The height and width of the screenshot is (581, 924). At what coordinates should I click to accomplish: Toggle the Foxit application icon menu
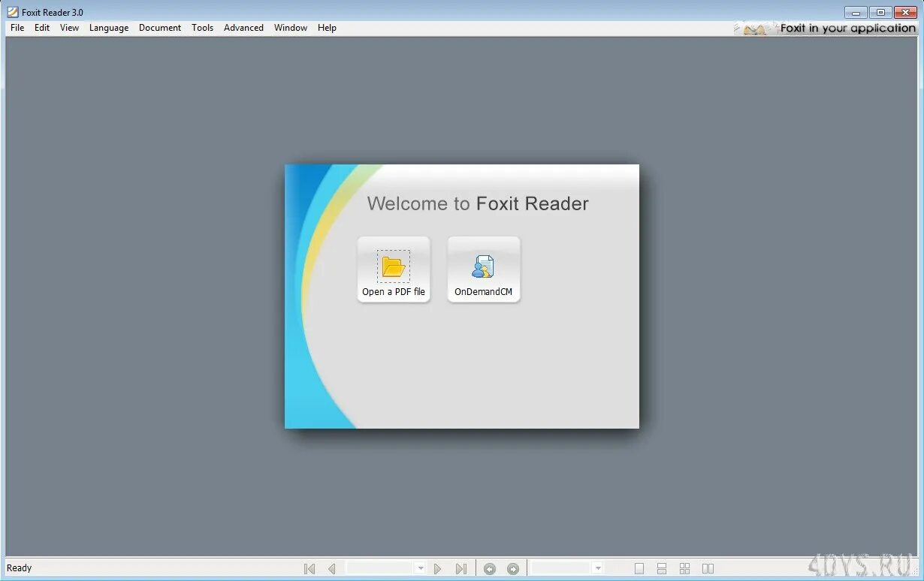pos(12,12)
